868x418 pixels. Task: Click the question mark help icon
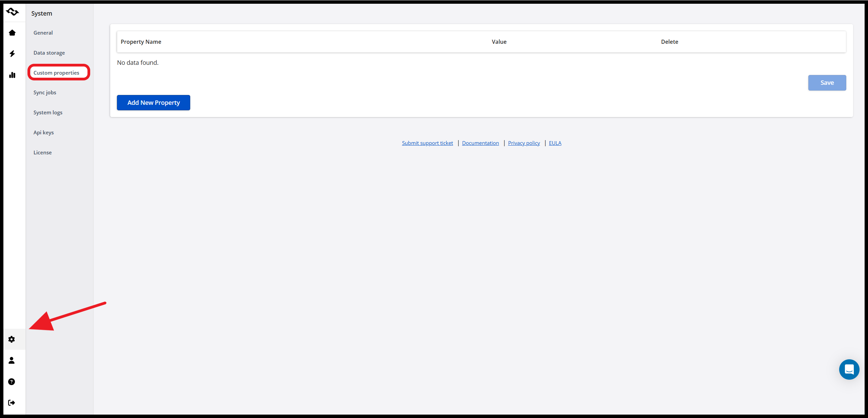12,382
